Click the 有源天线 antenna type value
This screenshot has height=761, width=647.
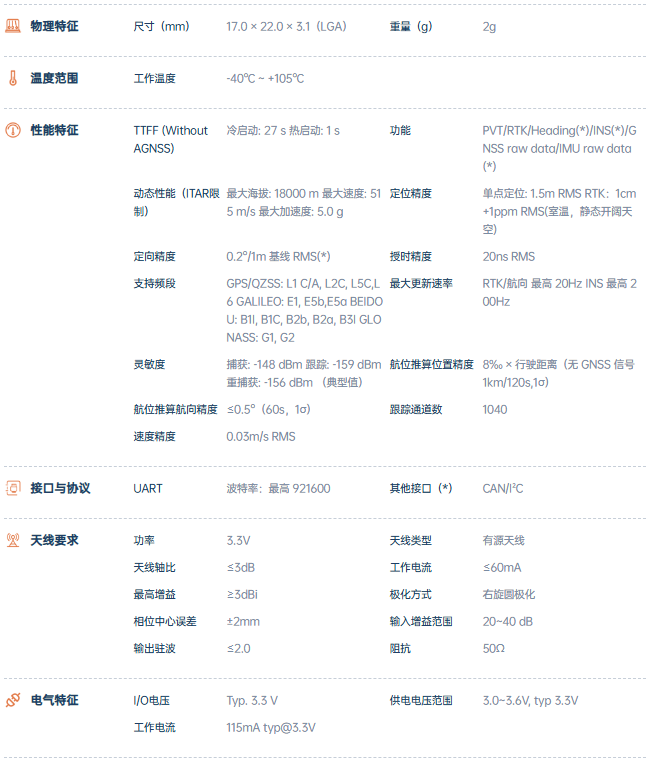pos(503,540)
